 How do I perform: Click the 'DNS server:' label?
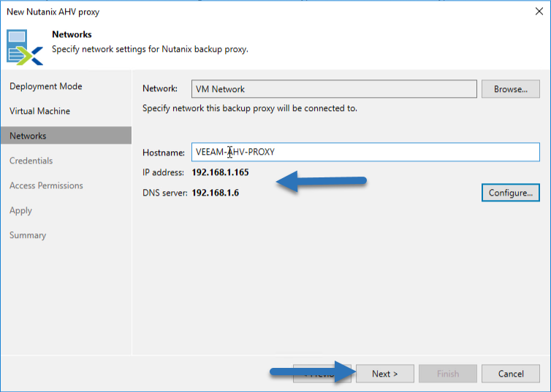tap(165, 193)
